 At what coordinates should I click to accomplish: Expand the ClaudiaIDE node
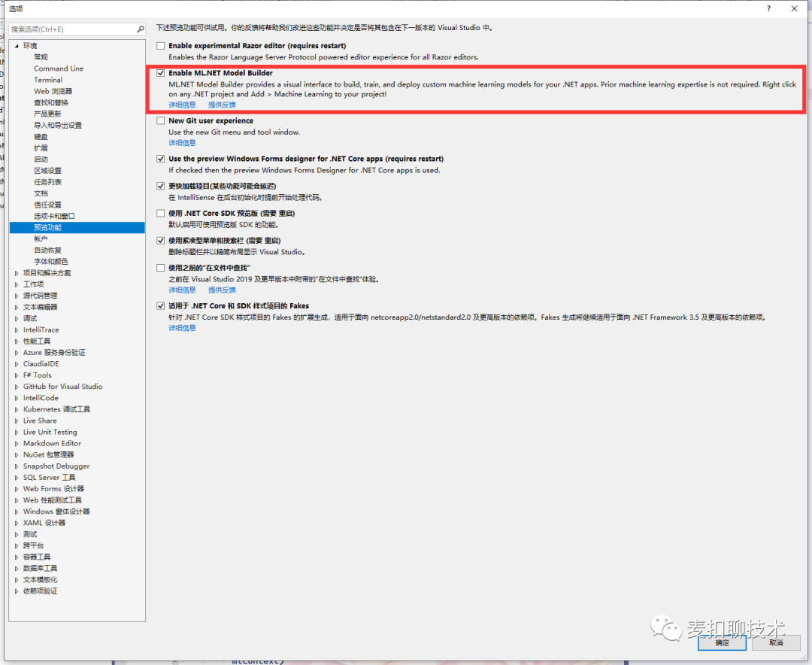pos(17,364)
